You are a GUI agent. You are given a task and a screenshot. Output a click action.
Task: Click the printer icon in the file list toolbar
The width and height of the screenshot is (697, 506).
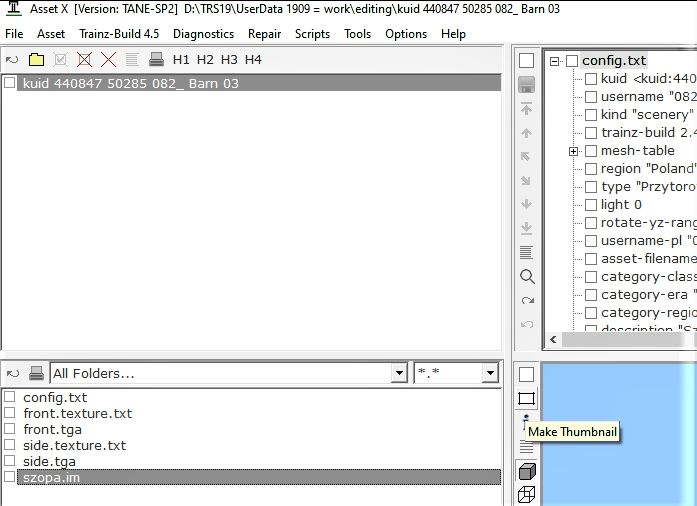pos(36,374)
